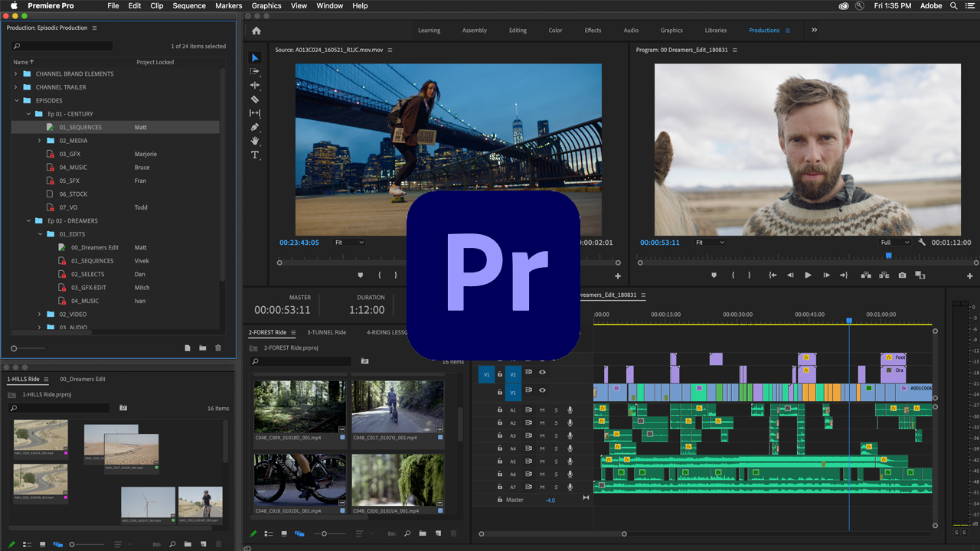Select the 04_MUSIC row owned by Bruce
Screen dimensions: 980x551
coord(115,168)
